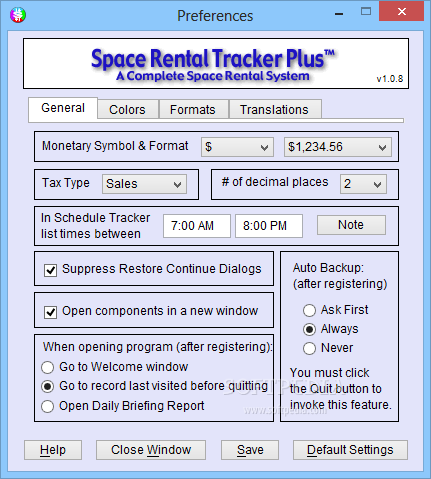Open the Colors tab
This screenshot has height=479, width=431.
127,110
